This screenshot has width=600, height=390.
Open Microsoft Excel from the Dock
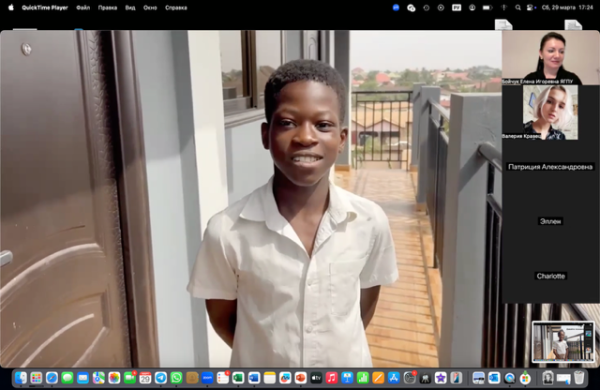click(238, 378)
